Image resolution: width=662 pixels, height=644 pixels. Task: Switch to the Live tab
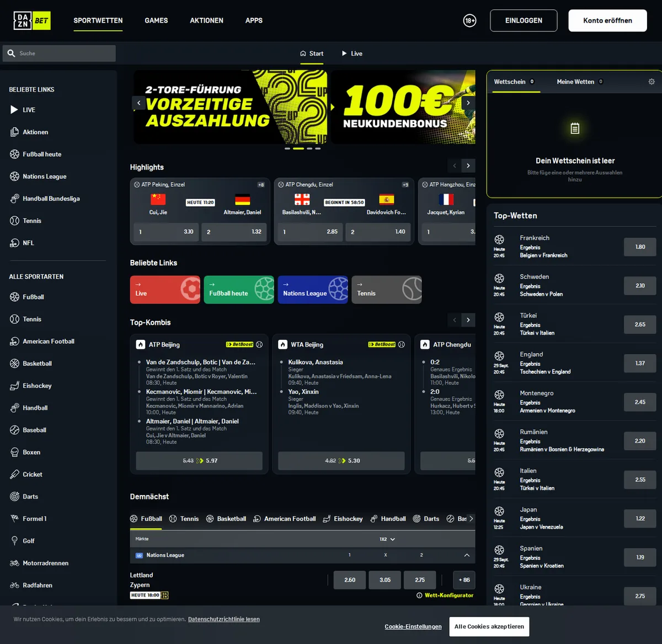352,54
